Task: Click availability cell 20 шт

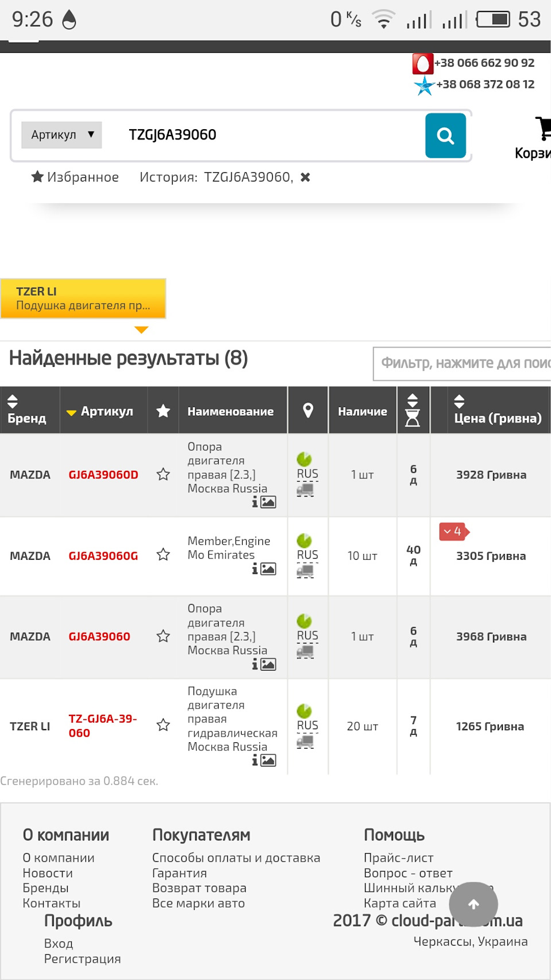Action: click(363, 726)
